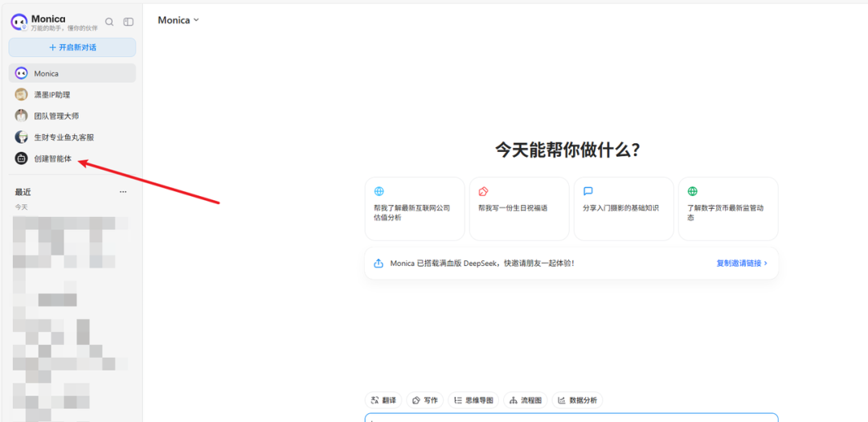
Task: Click the robot icon beside 创建智能体
Action: (21, 158)
